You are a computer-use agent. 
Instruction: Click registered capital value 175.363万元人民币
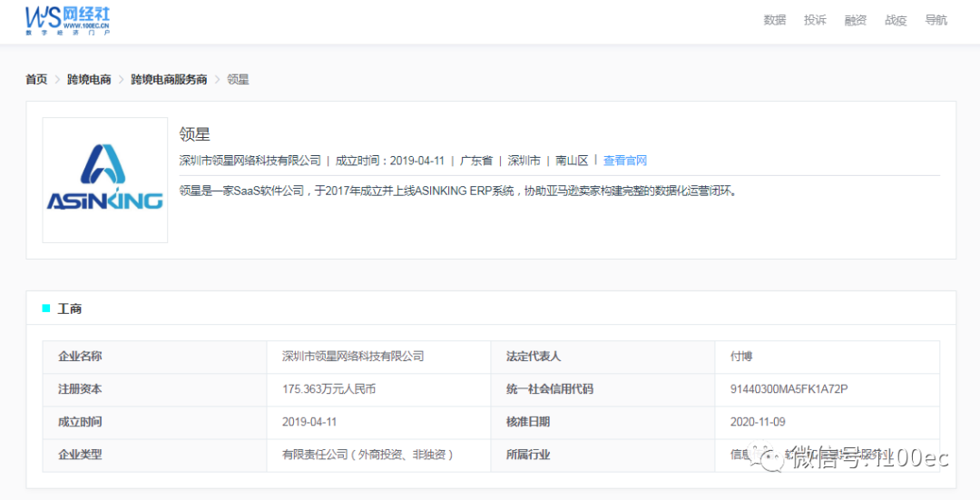coord(328,389)
